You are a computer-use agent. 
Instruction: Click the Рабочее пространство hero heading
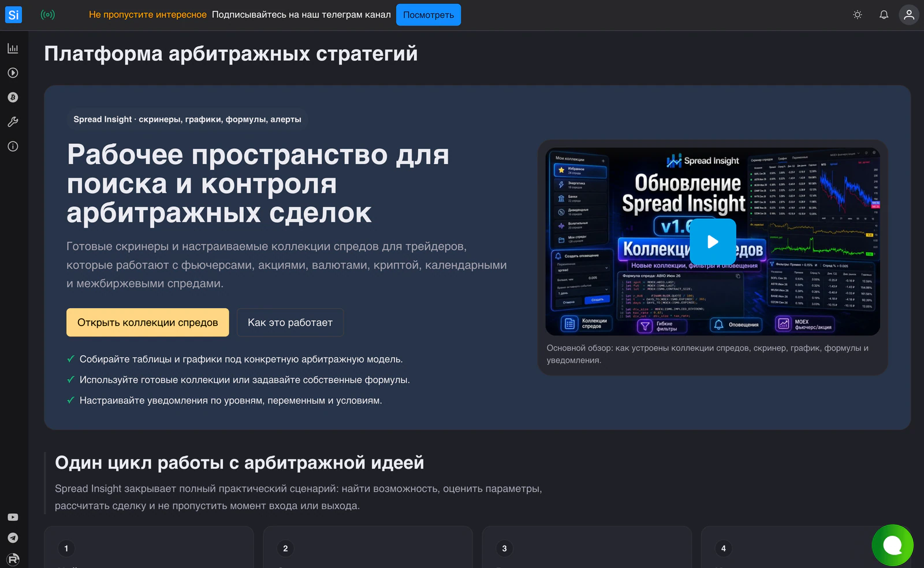coord(258,184)
